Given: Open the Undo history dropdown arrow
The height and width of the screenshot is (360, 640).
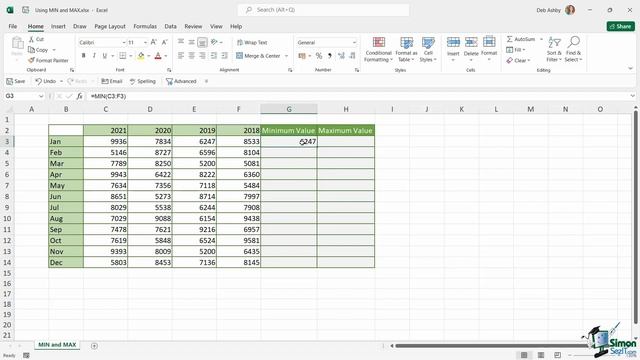Looking at the screenshot, I should [61, 81].
